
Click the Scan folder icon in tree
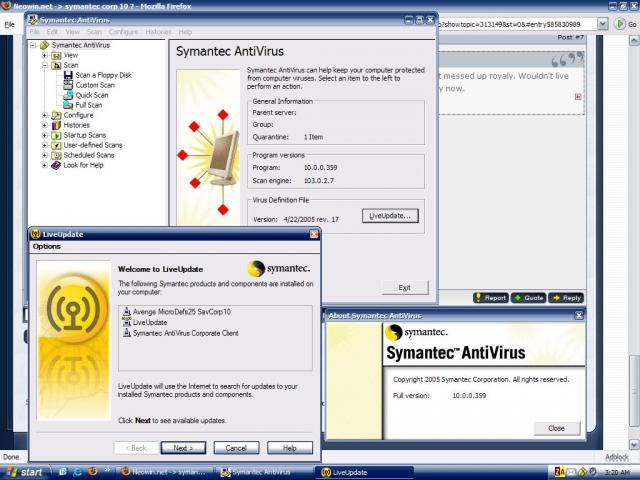coord(56,65)
